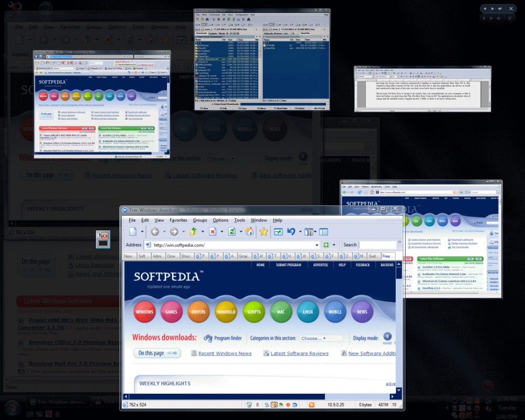Click FEEDBACK in Softpedia header
This screenshot has height=420, width=525.
coord(363,265)
